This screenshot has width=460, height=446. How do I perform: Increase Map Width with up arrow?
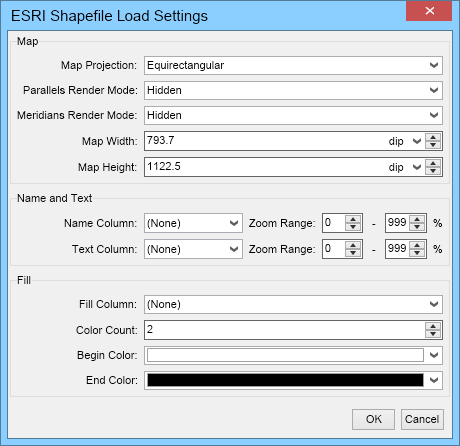click(433, 137)
